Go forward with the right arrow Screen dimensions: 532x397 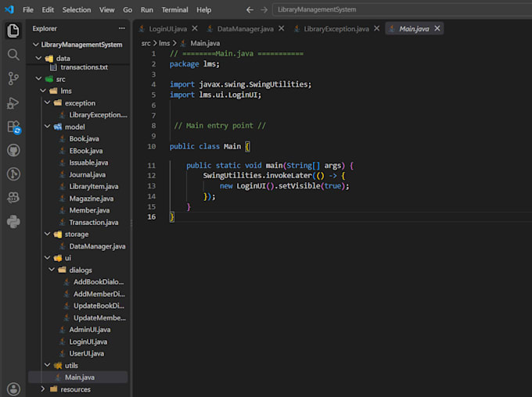(x=264, y=10)
